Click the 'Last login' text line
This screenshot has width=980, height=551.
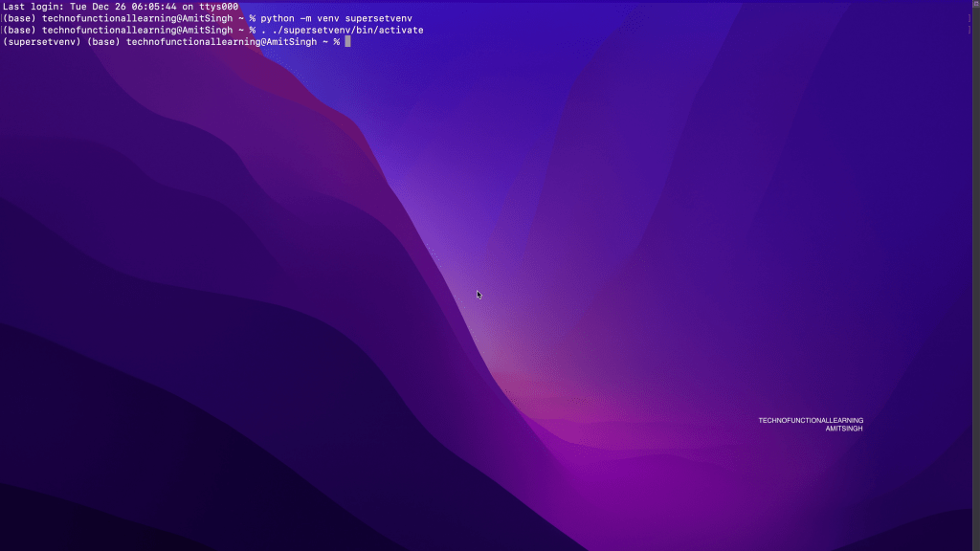[121, 7]
